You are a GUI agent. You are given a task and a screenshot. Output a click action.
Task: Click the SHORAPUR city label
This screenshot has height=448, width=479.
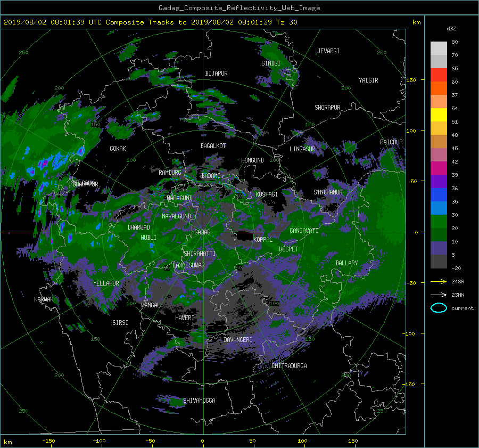[x=327, y=108]
